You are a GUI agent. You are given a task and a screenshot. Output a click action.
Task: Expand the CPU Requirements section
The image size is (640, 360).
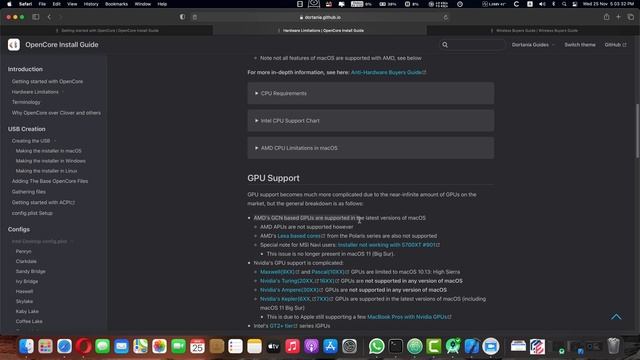pos(371,93)
